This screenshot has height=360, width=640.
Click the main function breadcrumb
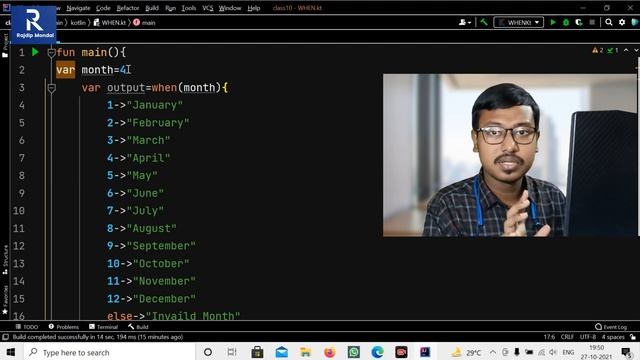point(144,22)
